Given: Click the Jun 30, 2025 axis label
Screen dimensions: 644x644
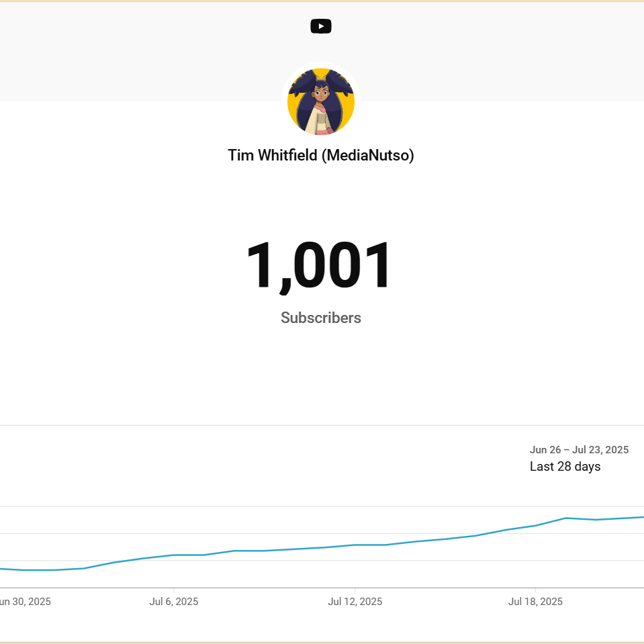Looking at the screenshot, I should [25, 602].
